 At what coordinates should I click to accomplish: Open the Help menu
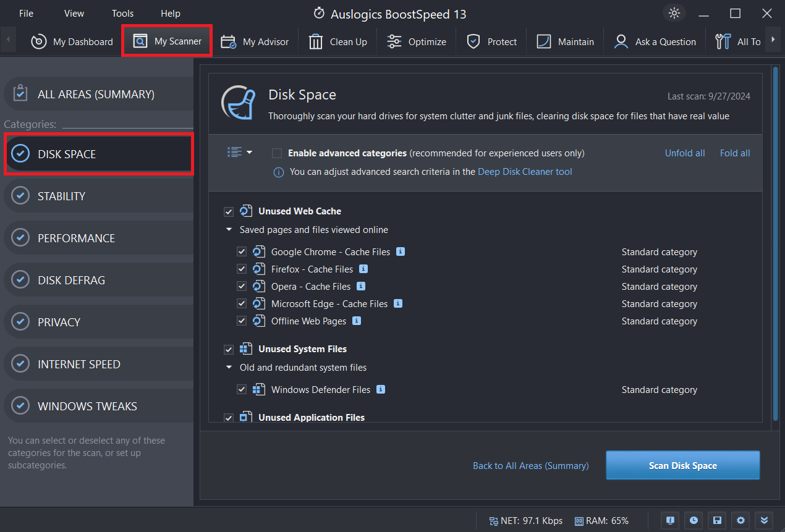[x=171, y=13]
